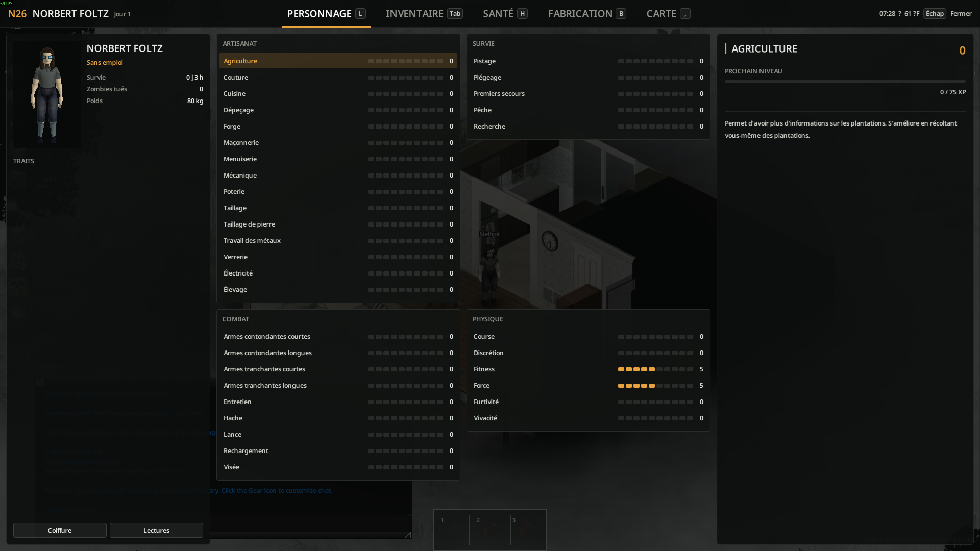This screenshot has width=980, height=551.
Task: Select the Vivacité skill
Action: (x=589, y=418)
